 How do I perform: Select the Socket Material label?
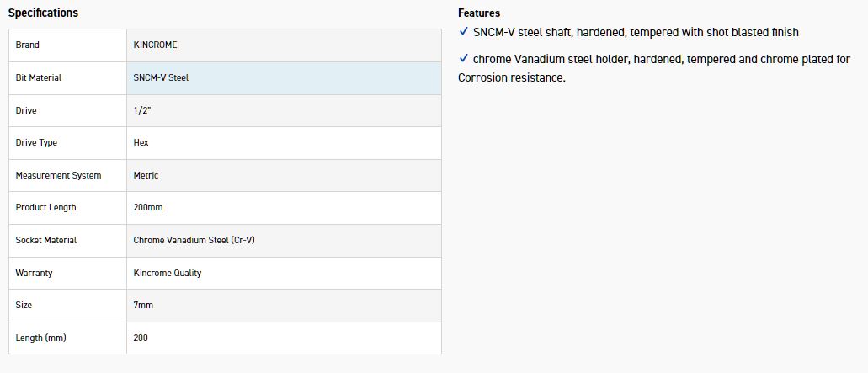click(46, 240)
